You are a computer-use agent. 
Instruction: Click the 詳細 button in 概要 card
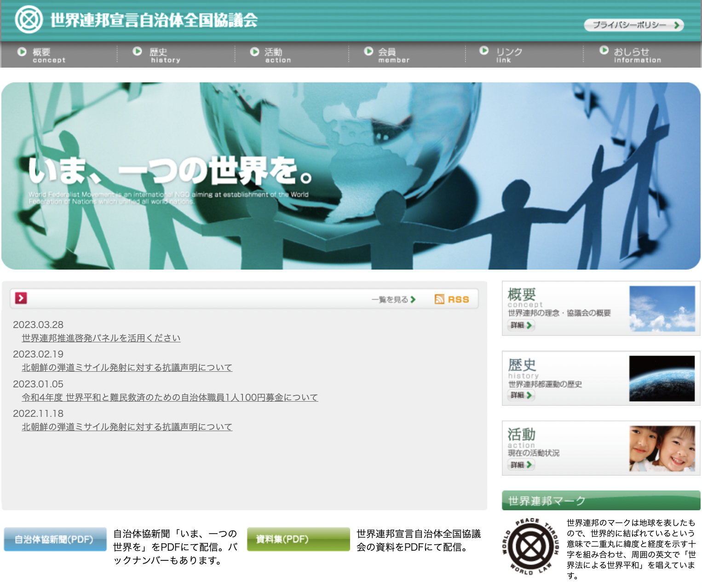point(521,325)
